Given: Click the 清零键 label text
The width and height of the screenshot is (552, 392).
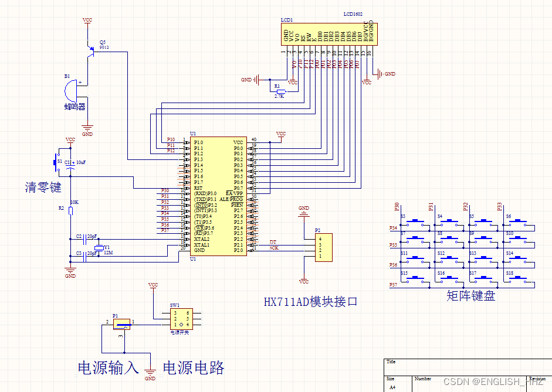Looking at the screenshot, I should [x=43, y=187].
